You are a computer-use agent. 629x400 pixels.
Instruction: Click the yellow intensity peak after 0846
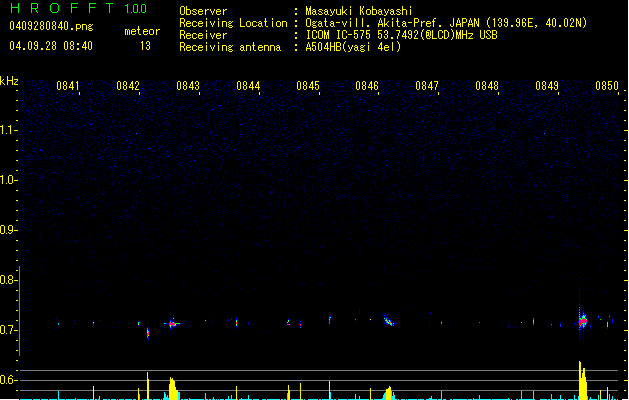click(388, 393)
